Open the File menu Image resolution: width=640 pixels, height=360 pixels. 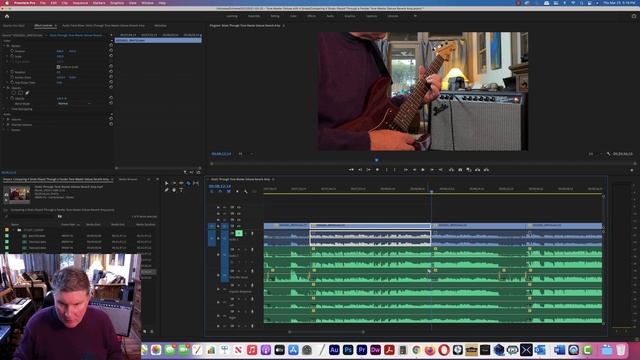click(x=43, y=3)
